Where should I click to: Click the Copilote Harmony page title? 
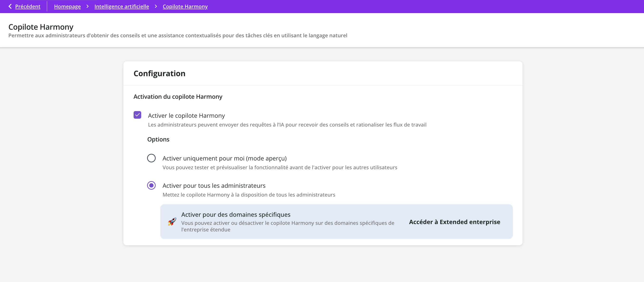pos(41,27)
